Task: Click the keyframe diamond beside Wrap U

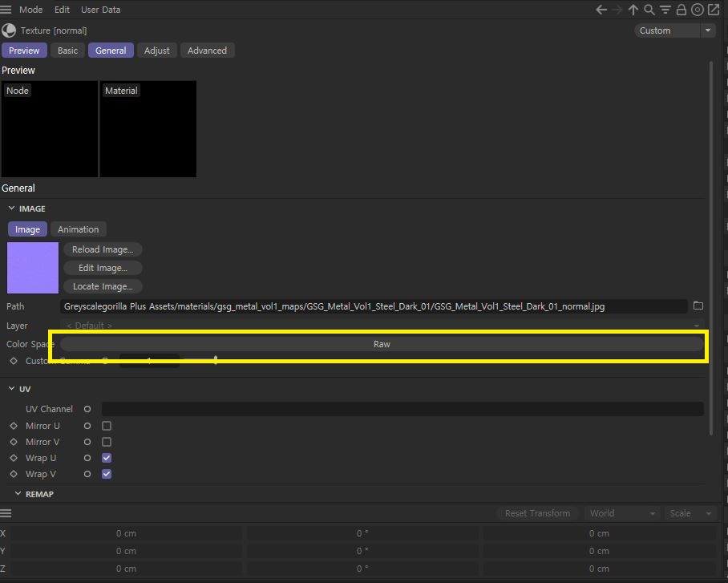Action: pyautogui.click(x=14, y=458)
